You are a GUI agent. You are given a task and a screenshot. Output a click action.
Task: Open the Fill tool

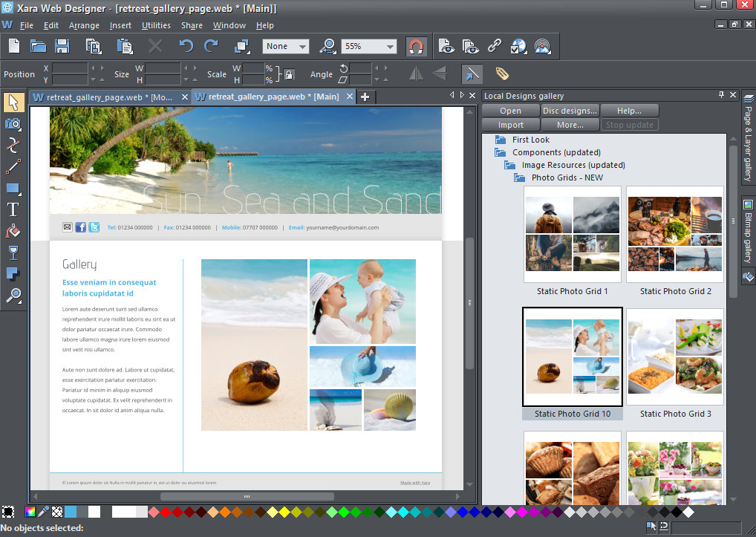[13, 231]
